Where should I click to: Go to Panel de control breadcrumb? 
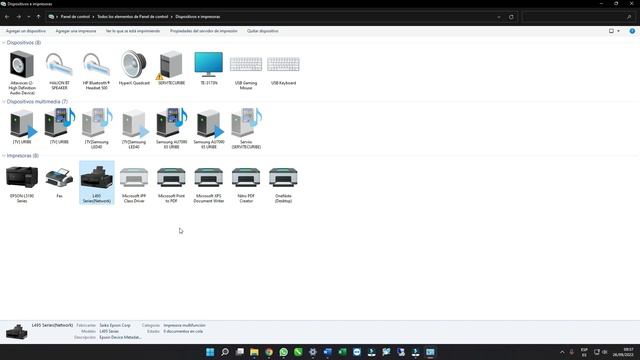pyautogui.click(x=75, y=17)
